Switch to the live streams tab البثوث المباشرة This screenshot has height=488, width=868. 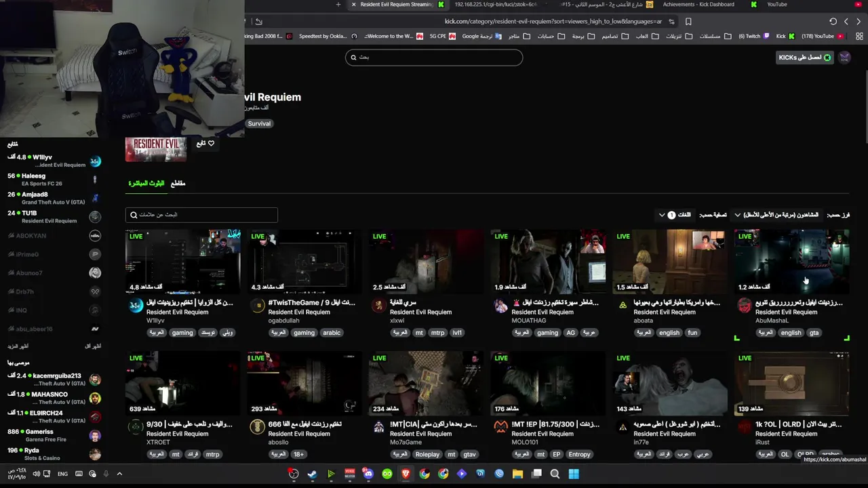pos(146,184)
